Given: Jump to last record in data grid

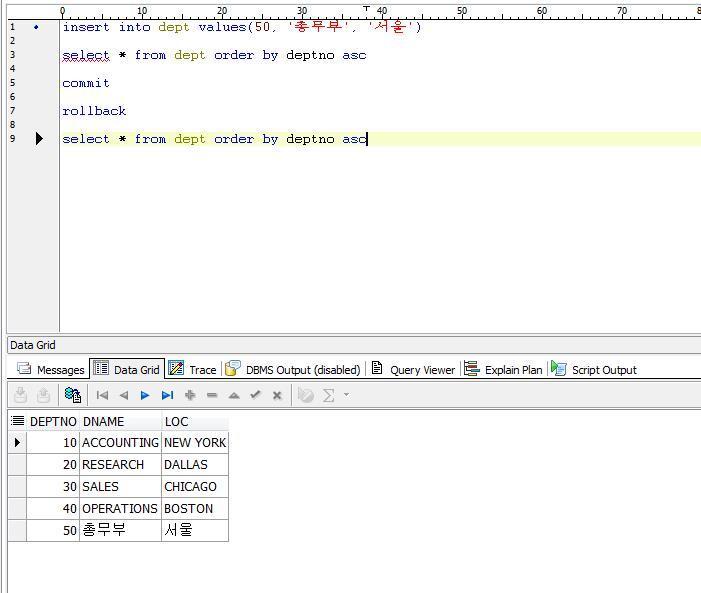Looking at the screenshot, I should point(167,395).
